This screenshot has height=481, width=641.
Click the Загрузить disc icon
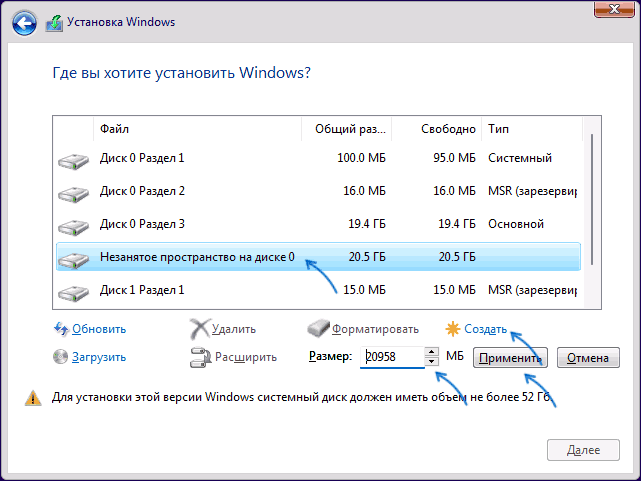pyautogui.click(x=60, y=356)
